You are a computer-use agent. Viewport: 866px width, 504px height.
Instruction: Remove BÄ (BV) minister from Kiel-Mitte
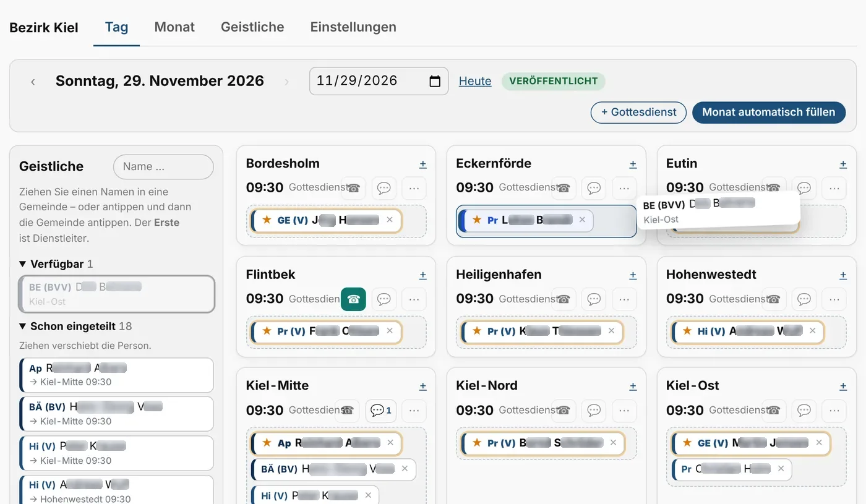pos(405,469)
